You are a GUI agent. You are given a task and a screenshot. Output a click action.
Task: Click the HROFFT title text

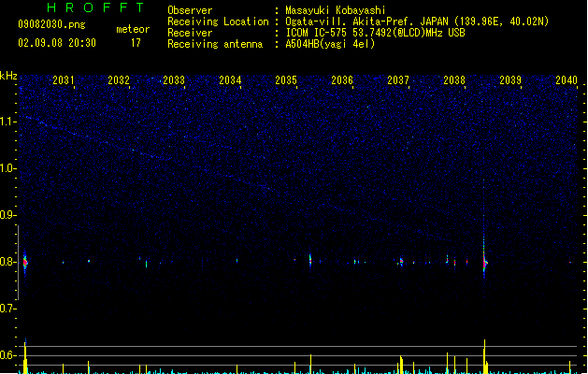(x=96, y=7)
